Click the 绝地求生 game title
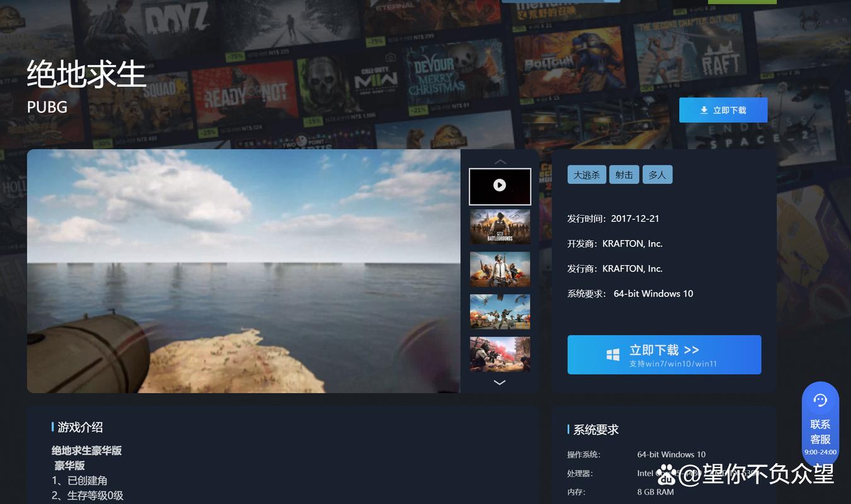The image size is (851, 504). (86, 74)
